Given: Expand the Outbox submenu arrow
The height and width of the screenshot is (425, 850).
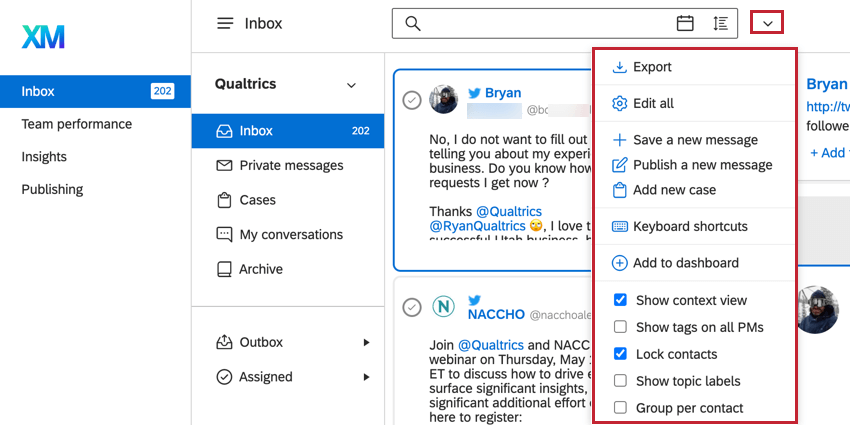Looking at the screenshot, I should pyautogui.click(x=366, y=343).
